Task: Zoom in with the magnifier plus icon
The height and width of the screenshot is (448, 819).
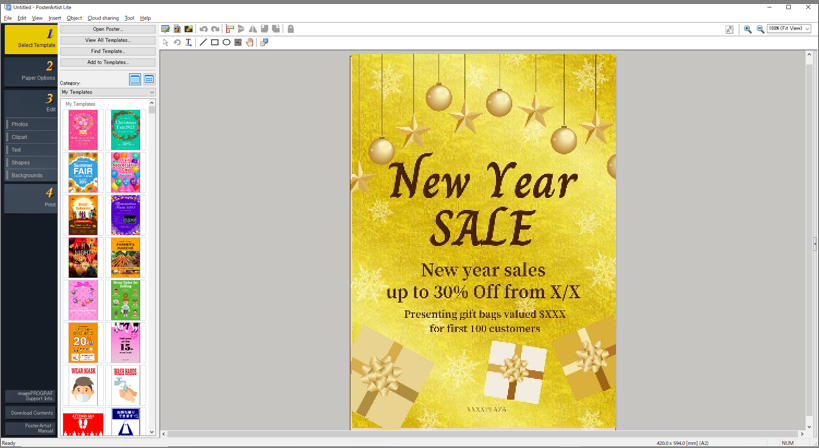Action: [748, 29]
